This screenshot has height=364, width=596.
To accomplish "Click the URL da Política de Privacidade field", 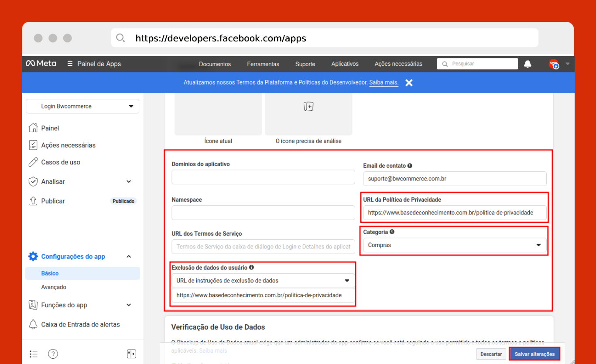I will click(x=455, y=213).
